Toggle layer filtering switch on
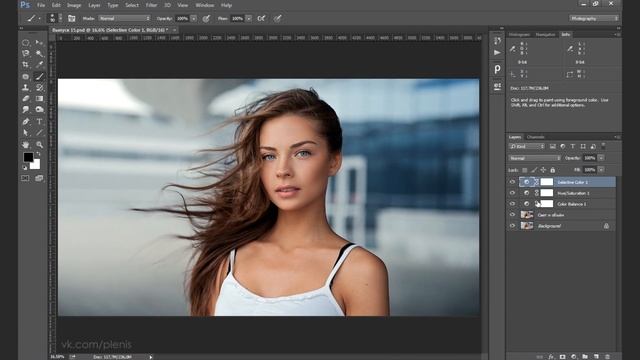 (603, 146)
